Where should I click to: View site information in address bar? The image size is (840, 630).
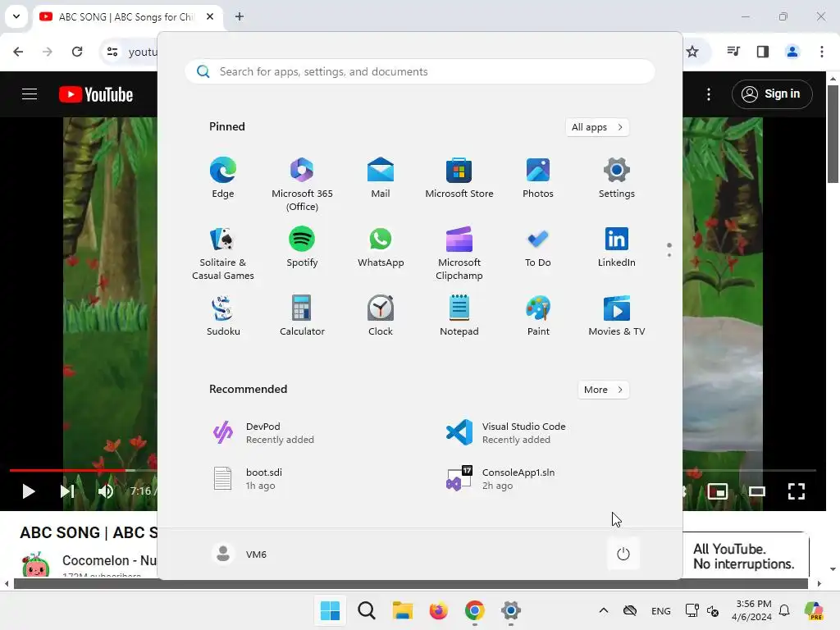click(x=112, y=52)
